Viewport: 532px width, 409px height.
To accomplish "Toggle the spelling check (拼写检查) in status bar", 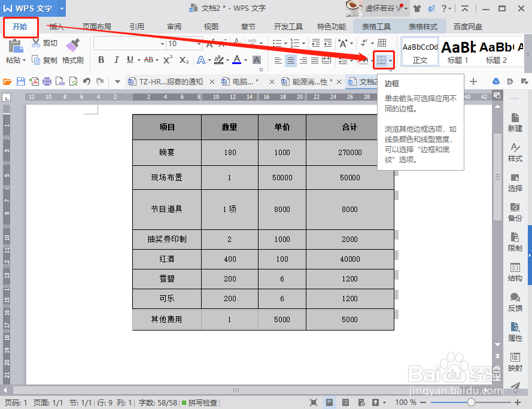I will 200,402.
